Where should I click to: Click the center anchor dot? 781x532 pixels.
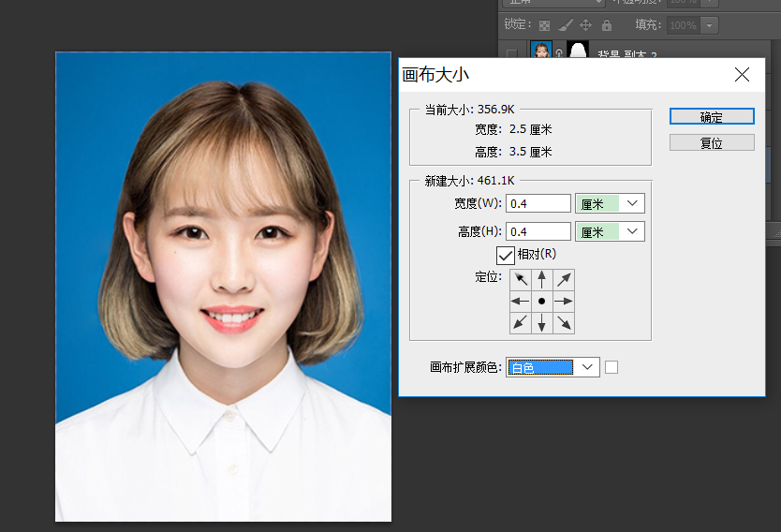(x=541, y=302)
